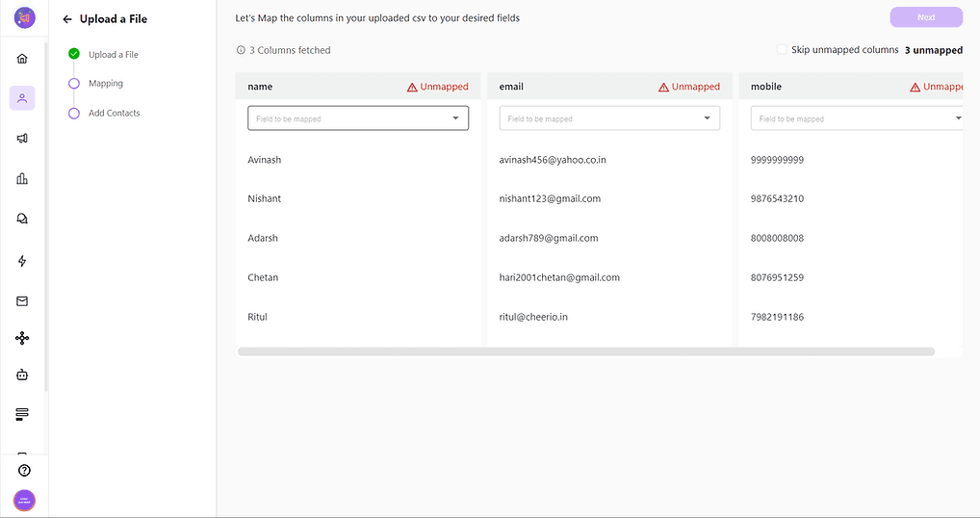Open the lightning bolt automation icon
This screenshot has width=980, height=518.
pos(22,261)
